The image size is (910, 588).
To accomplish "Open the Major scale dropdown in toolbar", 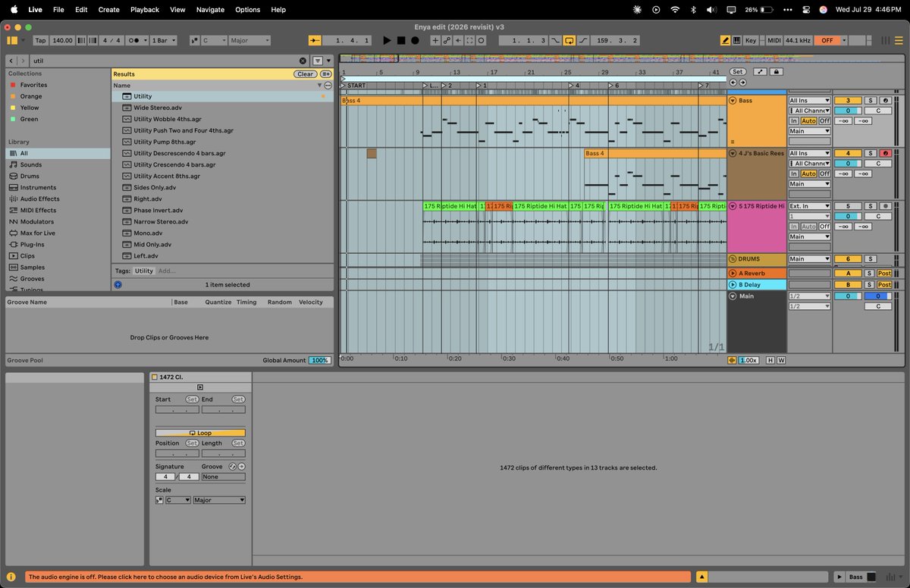I will point(248,40).
